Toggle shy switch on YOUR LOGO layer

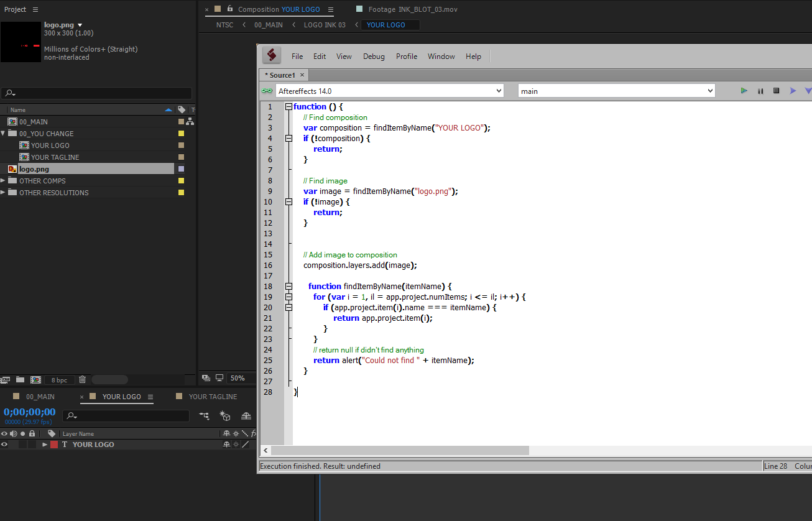(226, 445)
